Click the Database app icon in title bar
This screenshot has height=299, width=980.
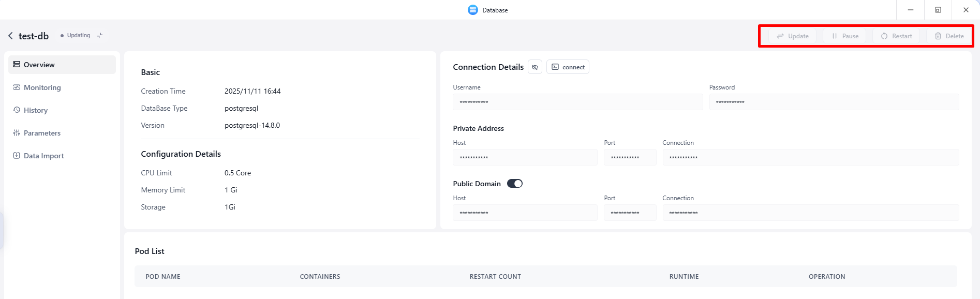point(473,10)
